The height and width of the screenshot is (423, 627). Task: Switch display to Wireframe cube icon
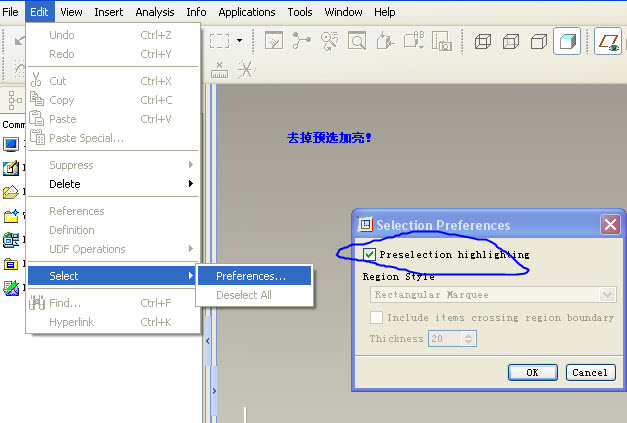pos(483,41)
